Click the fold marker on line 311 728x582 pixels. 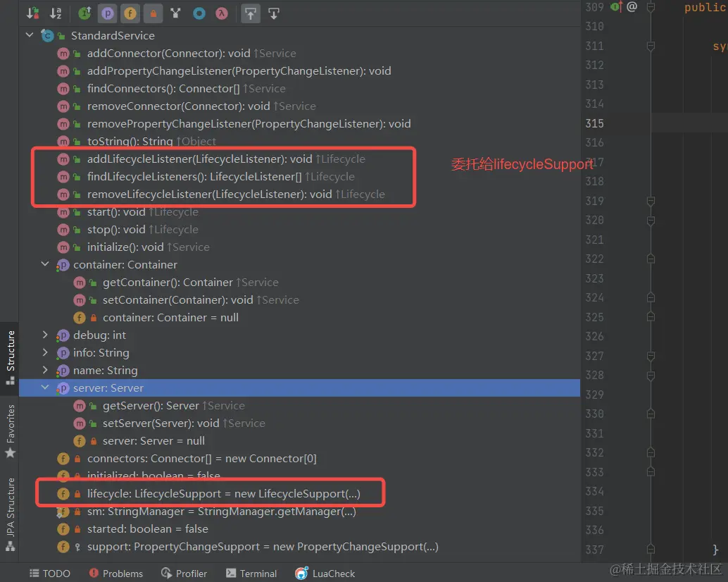tap(651, 46)
